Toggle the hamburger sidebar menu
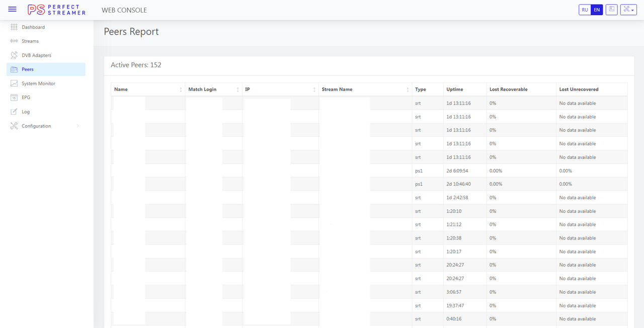Image resolution: width=644 pixels, height=328 pixels. [13, 10]
